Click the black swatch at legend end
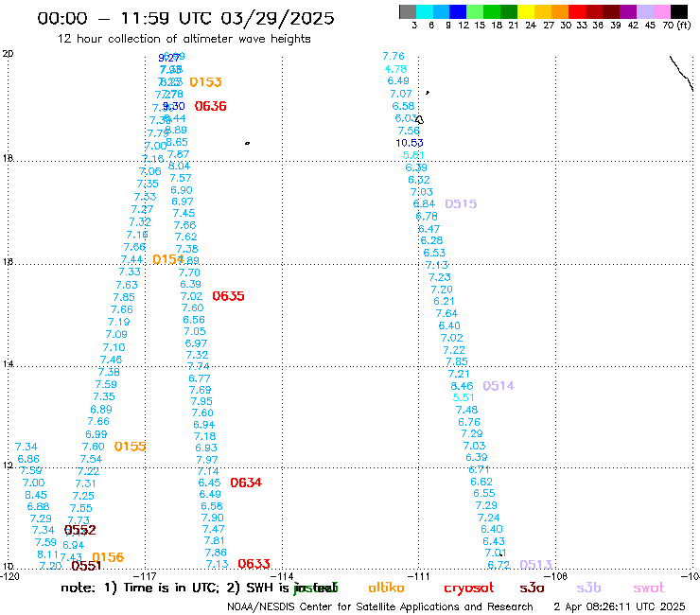The height and width of the screenshot is (615, 700). 678,11
